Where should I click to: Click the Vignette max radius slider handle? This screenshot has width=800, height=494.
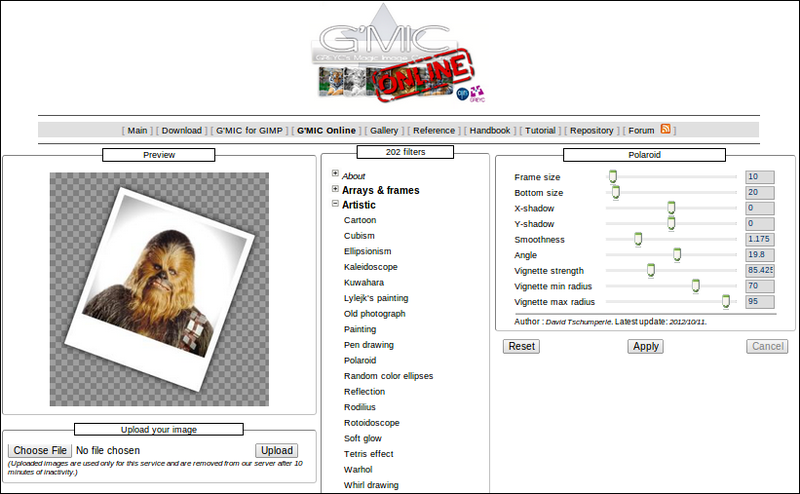[726, 301]
